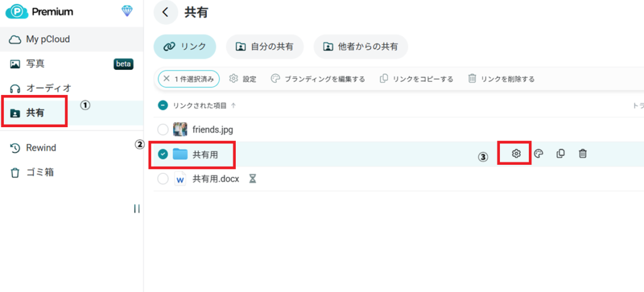Click the settings gear icon in 共有用 row

[516, 154]
